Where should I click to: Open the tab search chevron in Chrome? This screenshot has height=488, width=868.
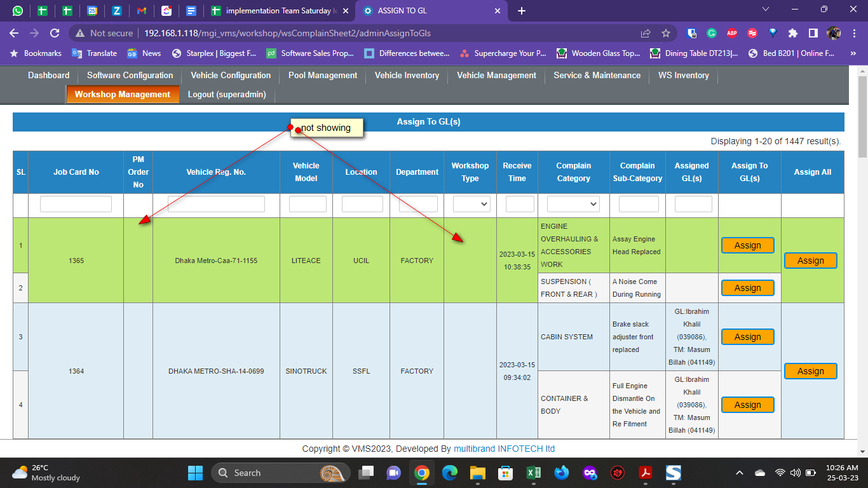tap(766, 10)
